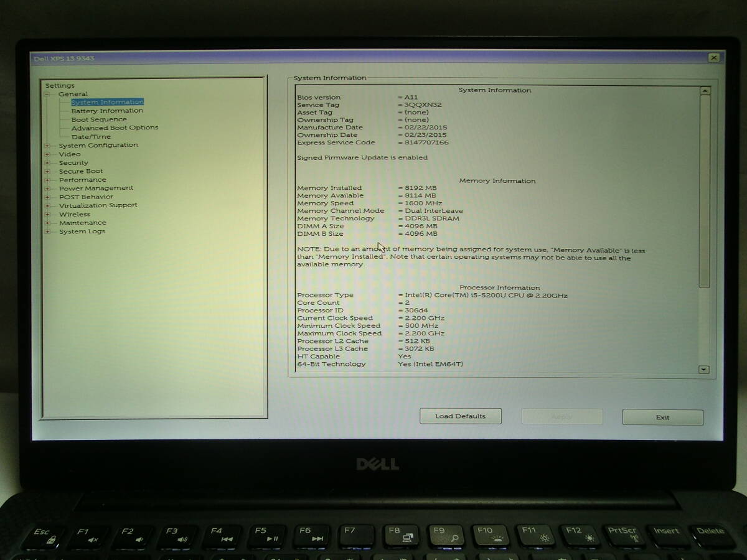Click the Service Tag value 3QQXN32
The height and width of the screenshot is (560, 747).
(423, 105)
